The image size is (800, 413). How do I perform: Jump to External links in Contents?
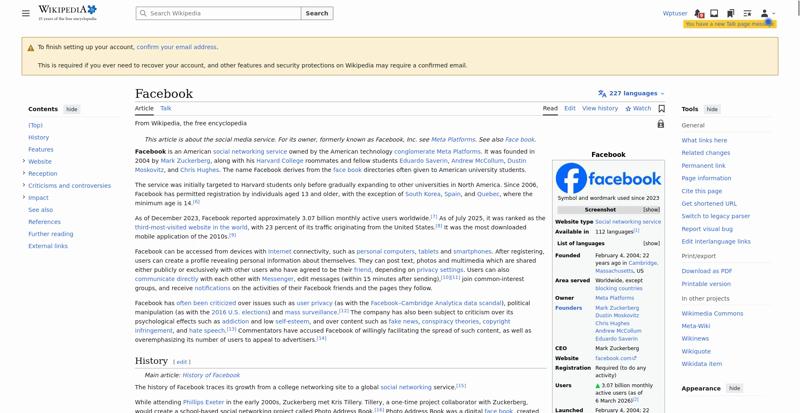point(48,246)
